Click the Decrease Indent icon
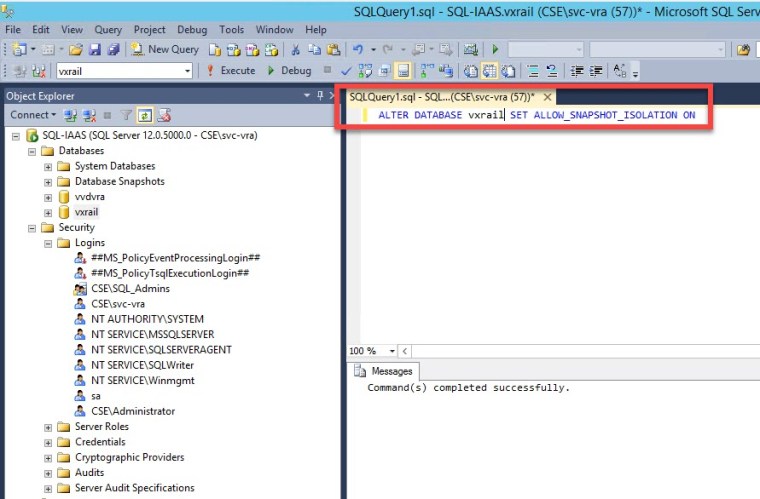The image size is (760, 499). [x=577, y=71]
